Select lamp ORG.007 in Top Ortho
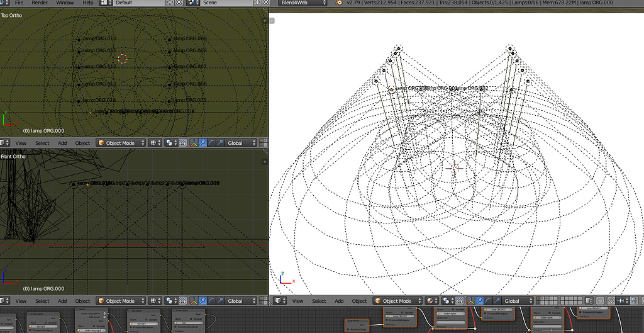This screenshot has width=644, height=333. tap(169, 67)
